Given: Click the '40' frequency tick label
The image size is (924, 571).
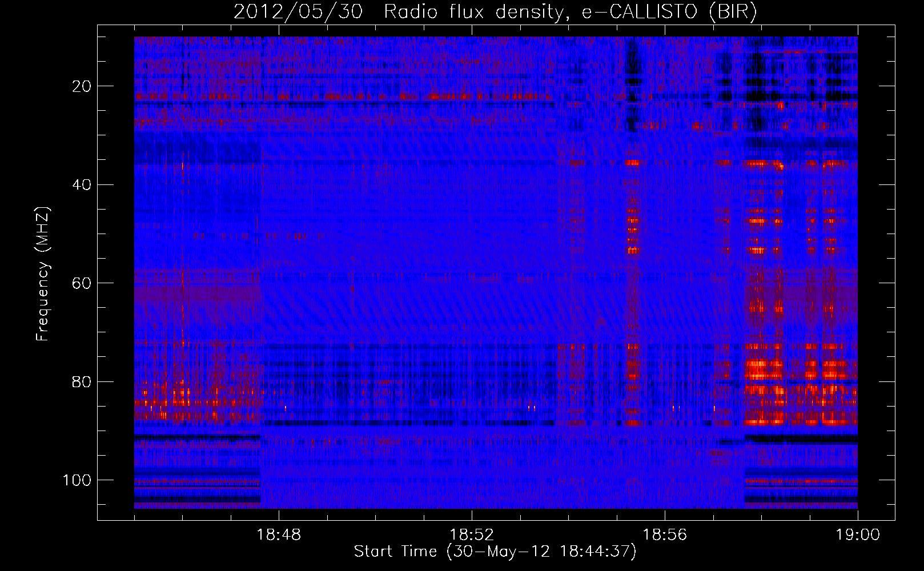Looking at the screenshot, I should pos(82,185).
